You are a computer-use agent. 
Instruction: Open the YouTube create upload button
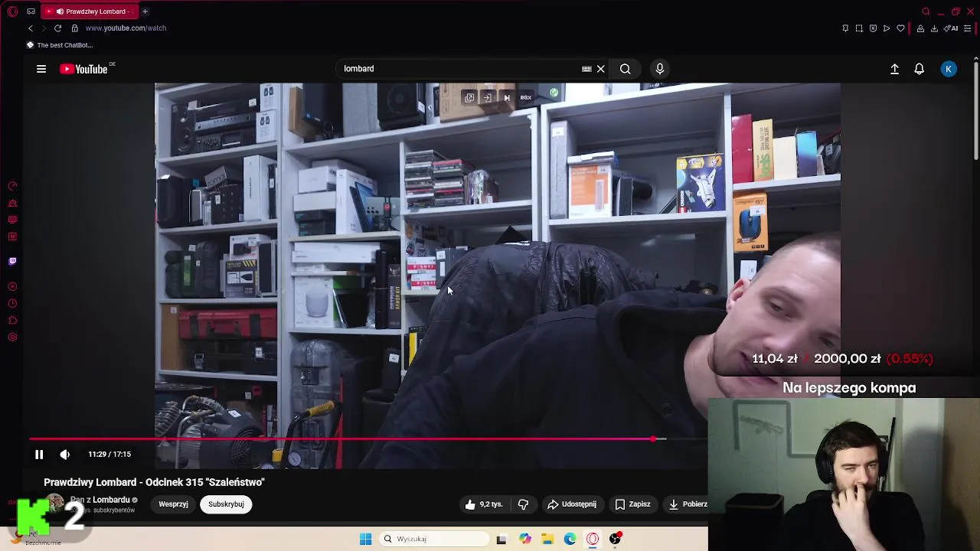[894, 69]
